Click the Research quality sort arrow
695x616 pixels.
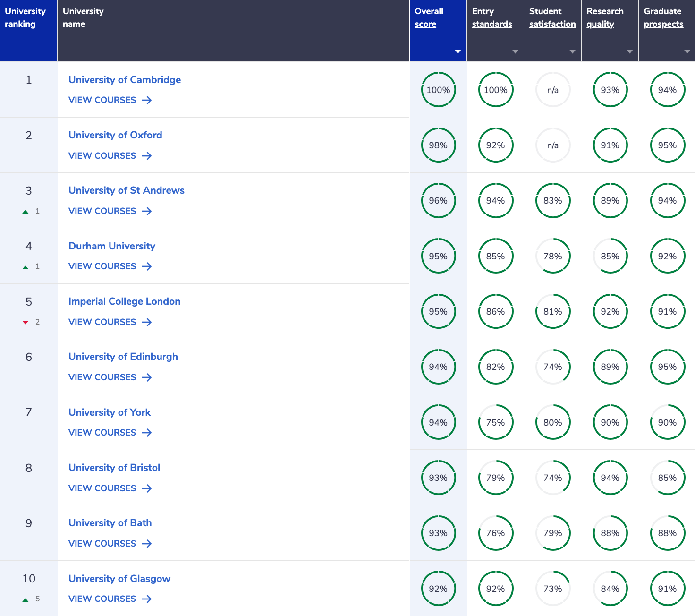(629, 51)
